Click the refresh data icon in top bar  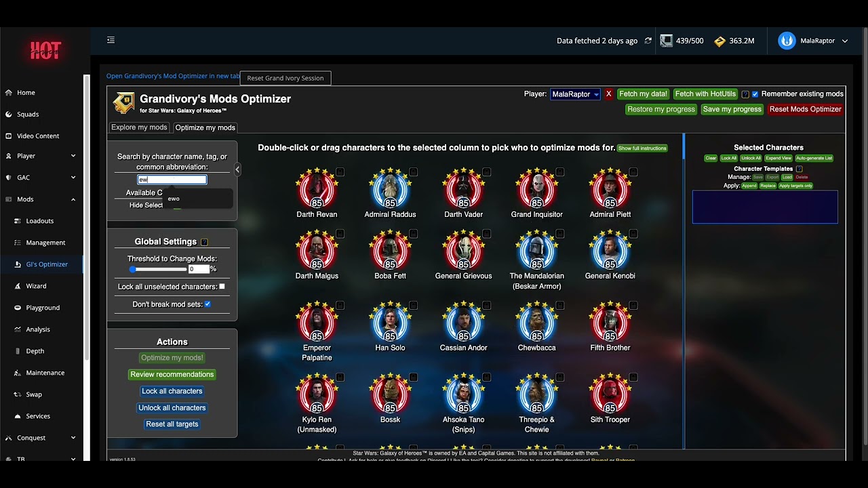tap(648, 41)
